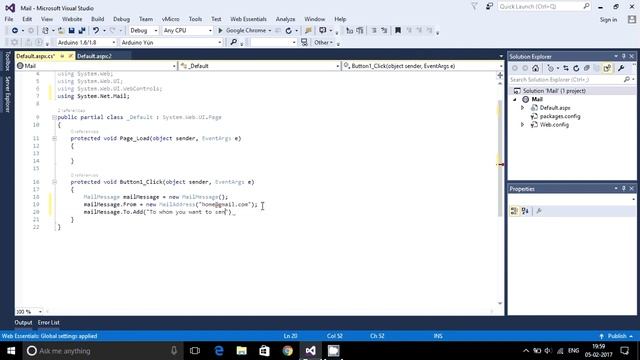Image resolution: width=640 pixels, height=360 pixels.
Task: Click the Save All toolbar icon
Action: point(82,31)
